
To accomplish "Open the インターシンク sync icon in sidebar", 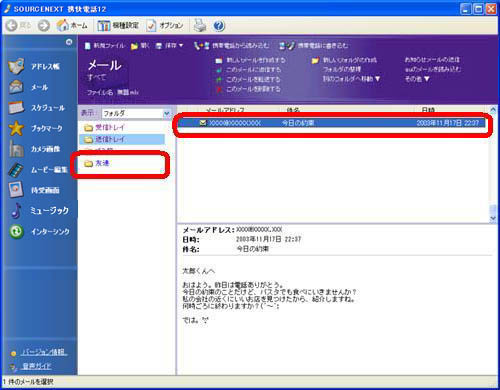I will 16,231.
